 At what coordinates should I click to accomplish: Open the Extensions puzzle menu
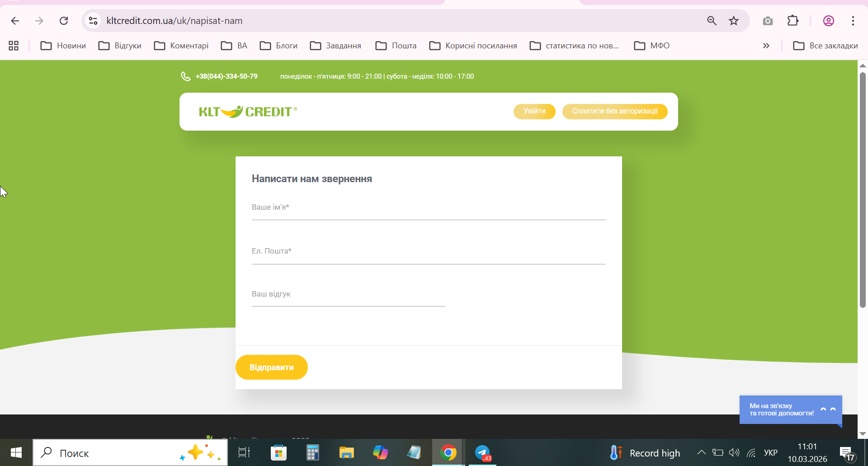pyautogui.click(x=793, y=21)
